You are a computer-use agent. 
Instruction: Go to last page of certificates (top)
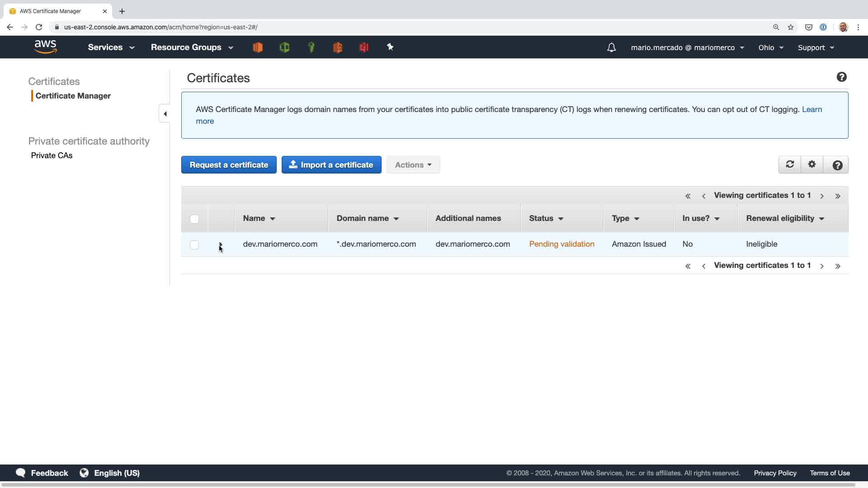click(838, 196)
